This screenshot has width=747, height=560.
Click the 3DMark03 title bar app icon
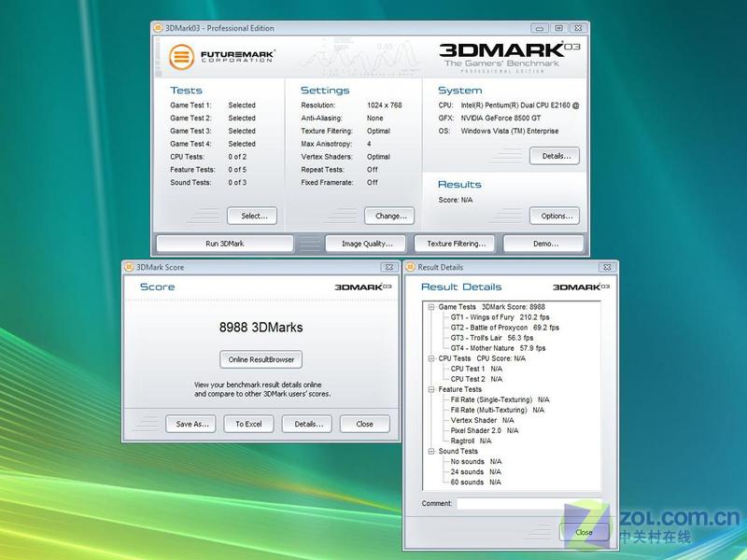coord(158,28)
